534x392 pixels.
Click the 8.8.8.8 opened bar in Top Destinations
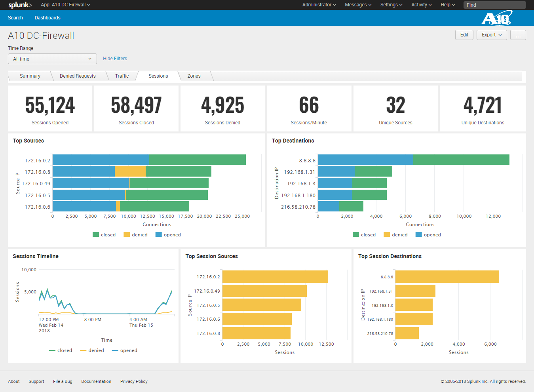point(365,160)
